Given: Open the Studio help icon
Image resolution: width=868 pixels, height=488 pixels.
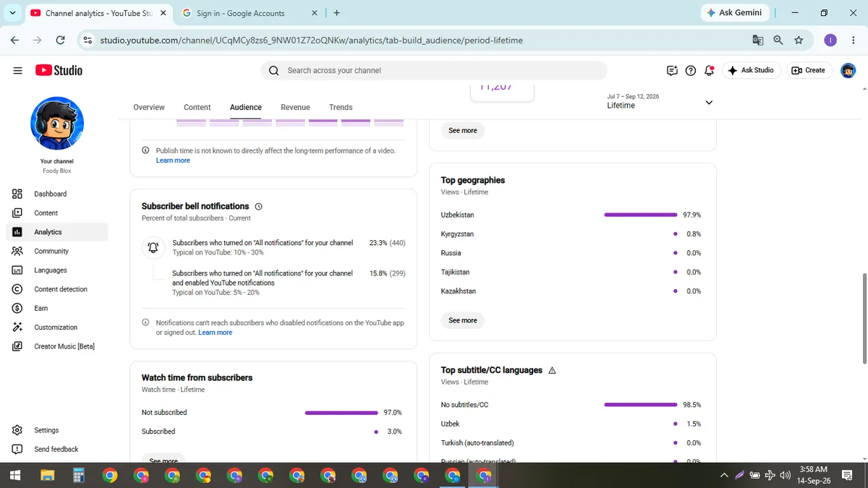Looking at the screenshot, I should coord(691,70).
